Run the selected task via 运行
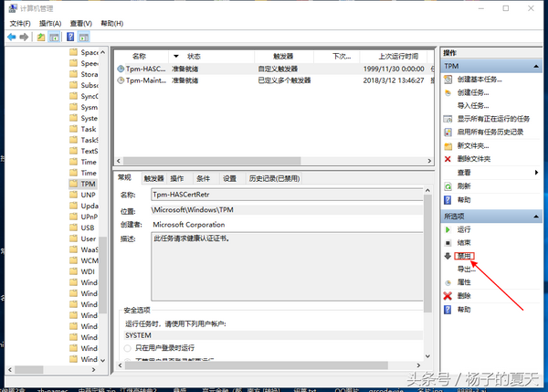This screenshot has height=392, width=548. [x=464, y=229]
